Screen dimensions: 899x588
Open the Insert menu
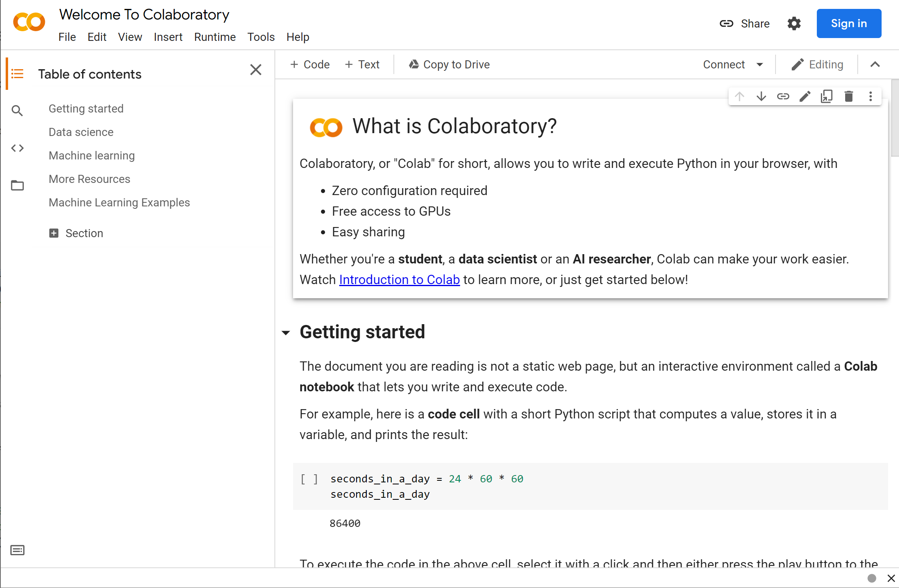tap(168, 37)
